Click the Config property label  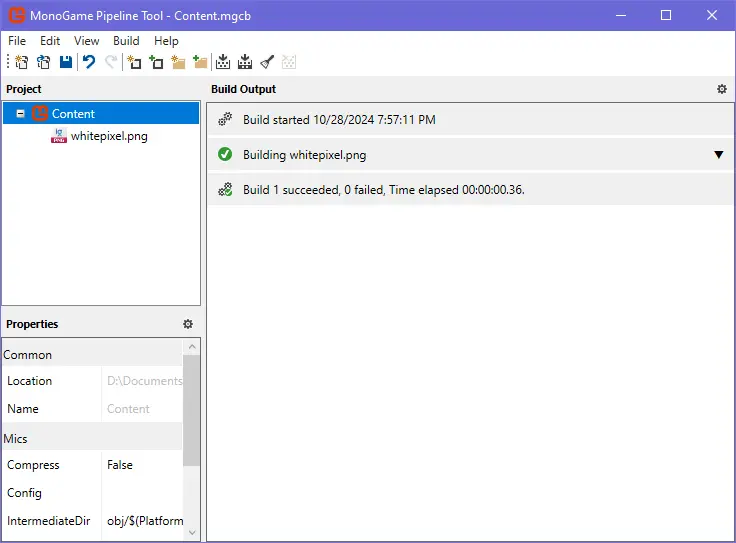pos(24,493)
